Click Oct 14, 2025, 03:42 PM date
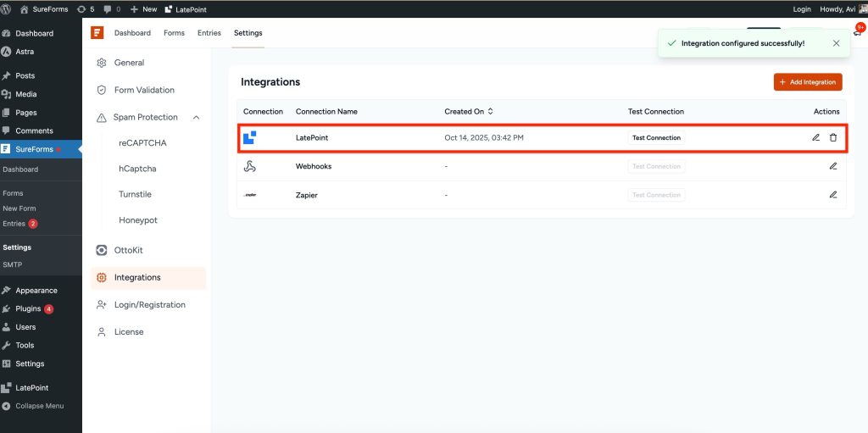This screenshot has width=868, height=433. coord(484,138)
